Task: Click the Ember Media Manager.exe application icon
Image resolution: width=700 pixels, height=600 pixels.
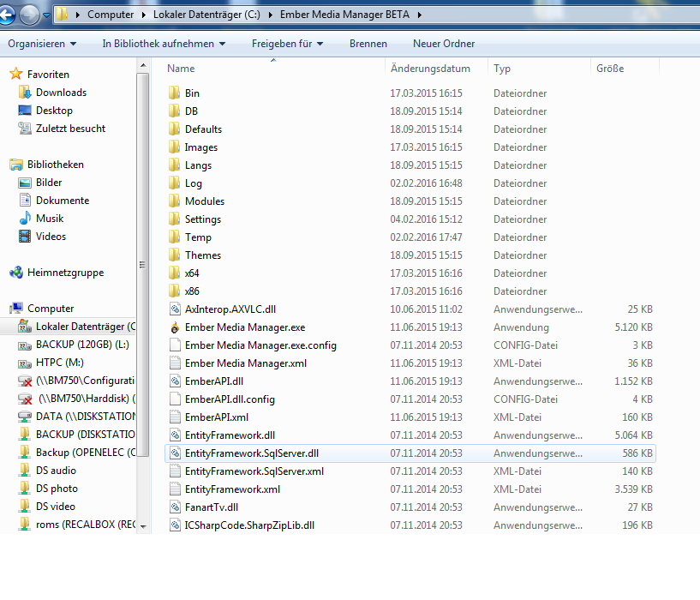Action: [x=175, y=327]
